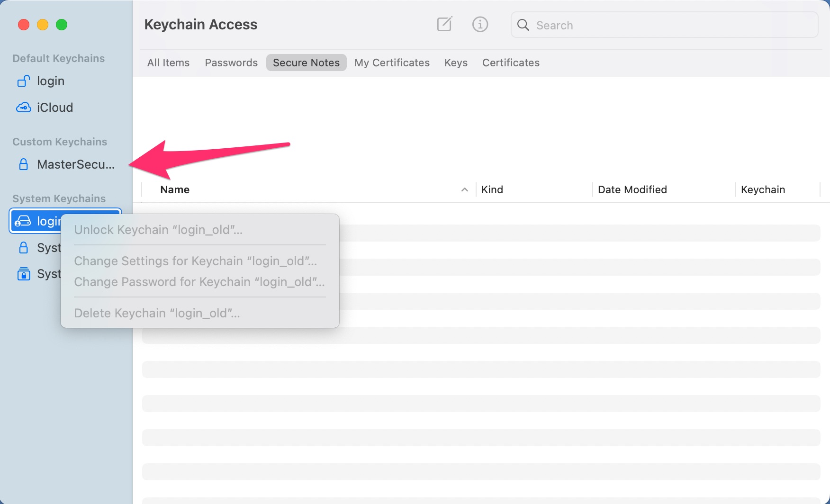The width and height of the screenshot is (830, 504).
Task: Open the new Secure Note compose icon
Action: [444, 24]
